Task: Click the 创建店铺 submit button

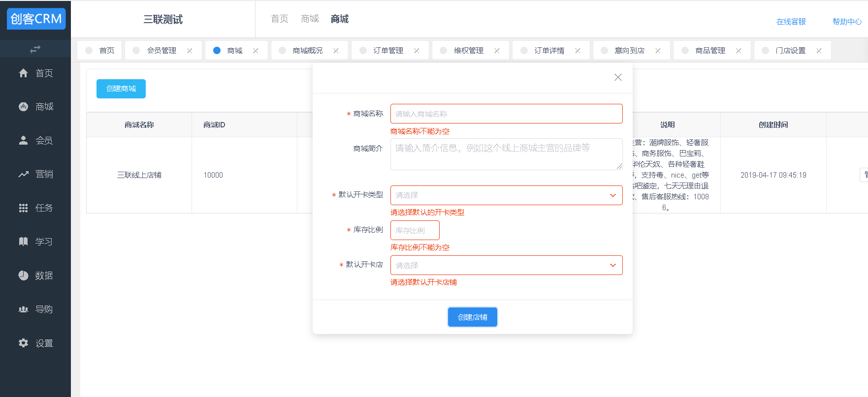Action: coord(472,317)
